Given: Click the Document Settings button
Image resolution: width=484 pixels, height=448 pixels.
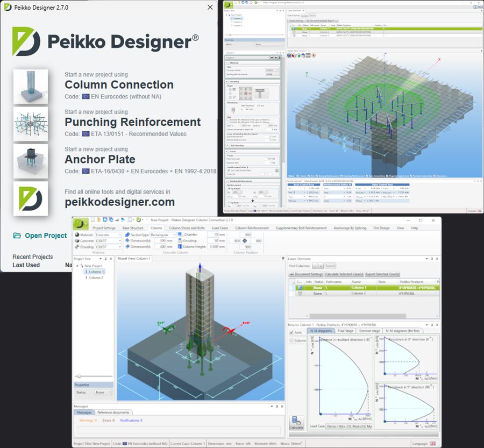Looking at the screenshot, I should [x=306, y=274].
